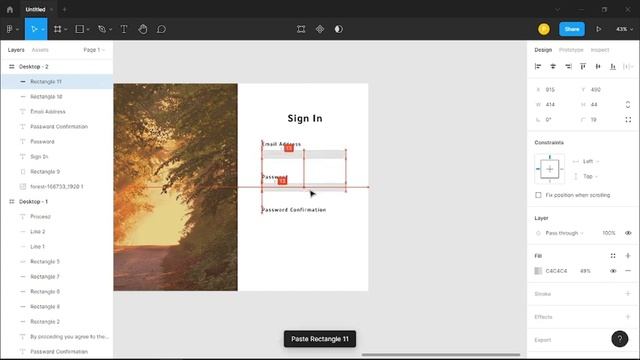Switch to Layers tab
The height and width of the screenshot is (360, 640).
coord(16,50)
